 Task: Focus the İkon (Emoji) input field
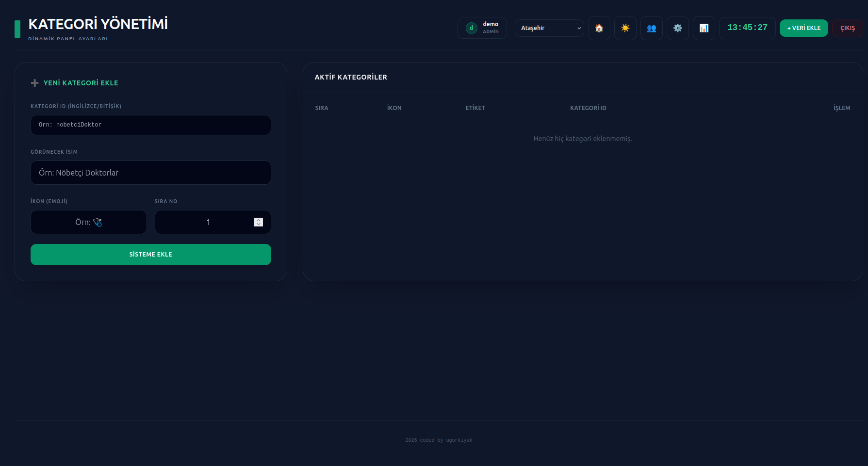click(89, 222)
